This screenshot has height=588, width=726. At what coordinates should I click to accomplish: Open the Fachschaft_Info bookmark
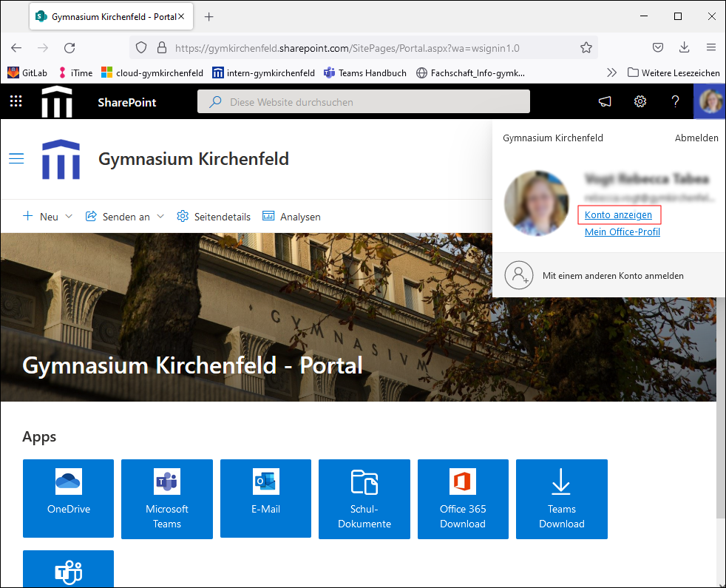click(470, 72)
